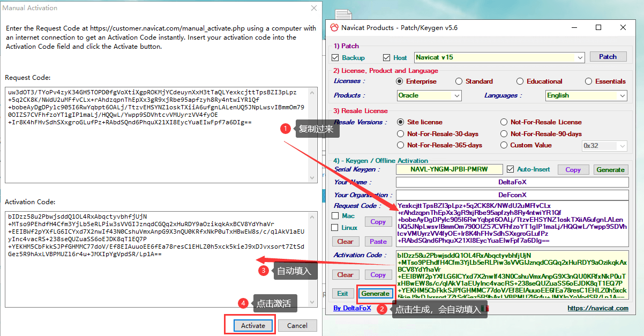Select the Site license resale version
The image size is (644, 336).
[x=401, y=122]
